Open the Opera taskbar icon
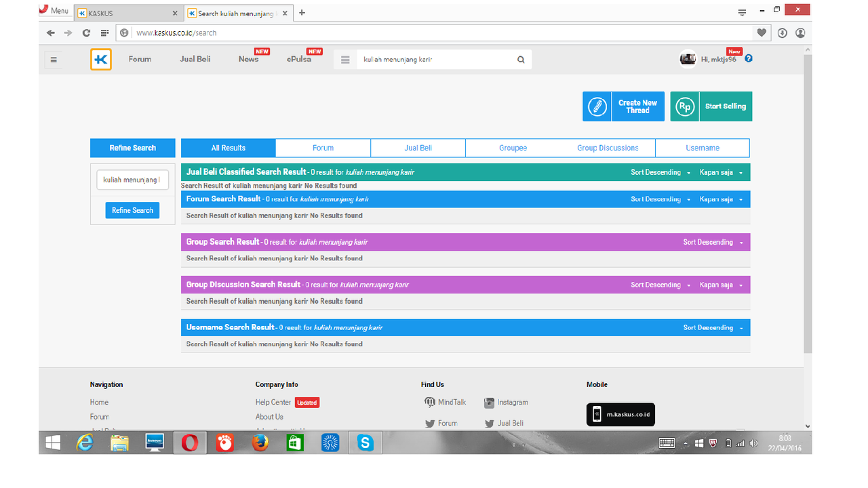Viewport: 868px width, 488px height. pyautogui.click(x=190, y=443)
